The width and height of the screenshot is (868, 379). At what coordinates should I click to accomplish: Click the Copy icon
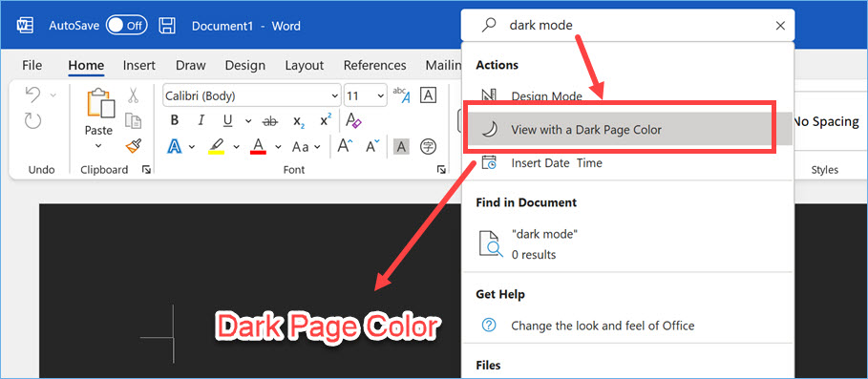point(134,120)
